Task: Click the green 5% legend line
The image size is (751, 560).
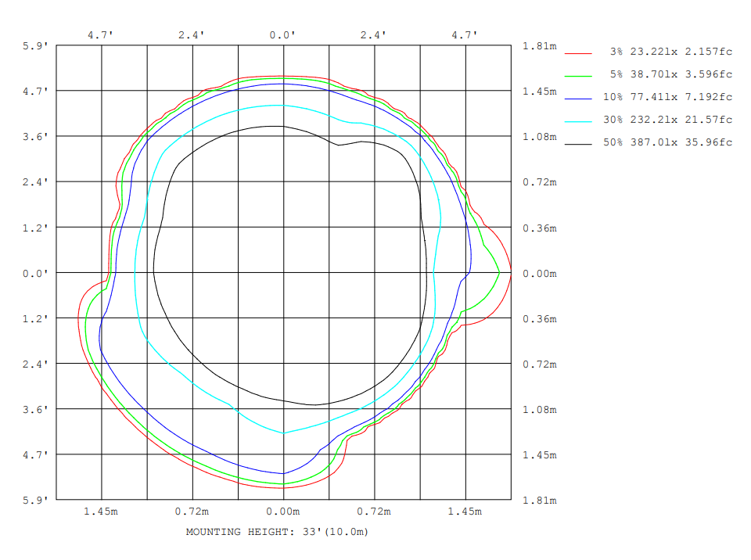Action: coord(578,76)
